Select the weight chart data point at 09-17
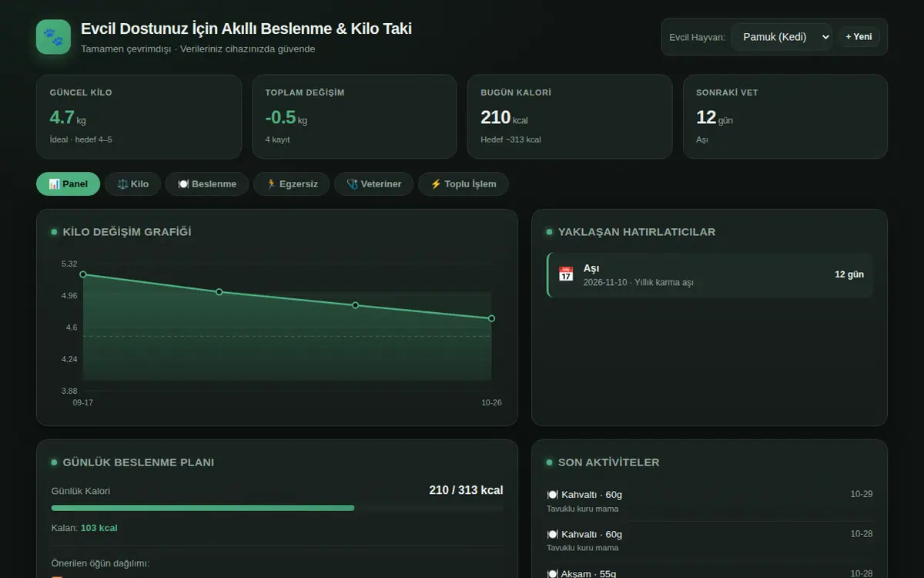Image resolution: width=924 pixels, height=578 pixels. [83, 274]
